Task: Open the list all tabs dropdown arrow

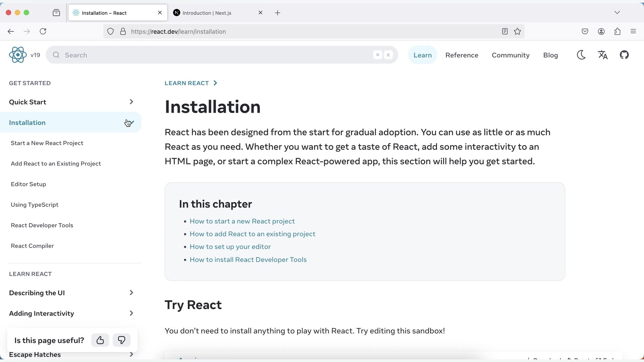Action: 617,13
